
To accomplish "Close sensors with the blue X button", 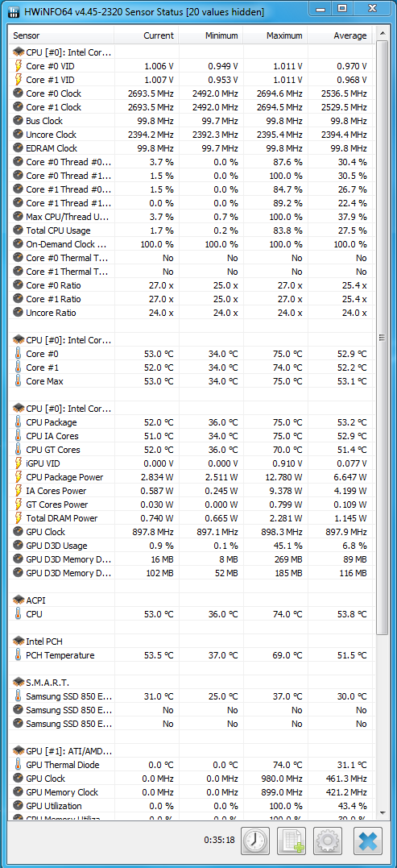I will click(x=368, y=841).
